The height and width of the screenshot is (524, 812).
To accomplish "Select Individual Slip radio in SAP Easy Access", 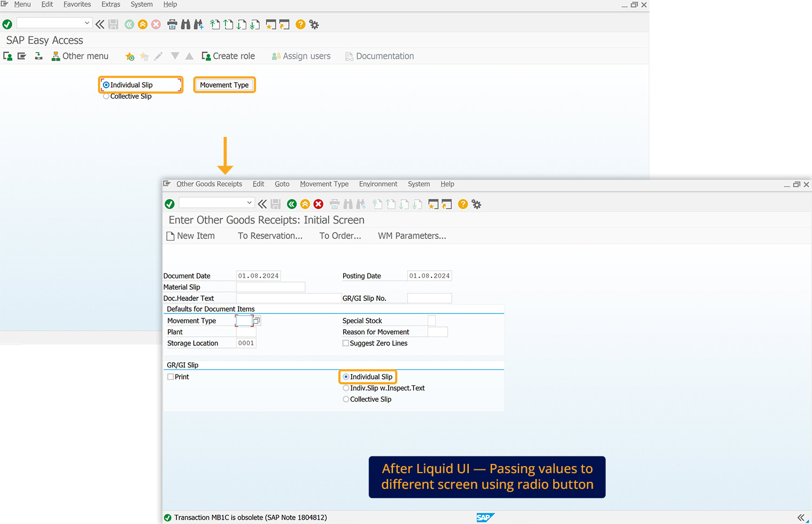I will [106, 85].
